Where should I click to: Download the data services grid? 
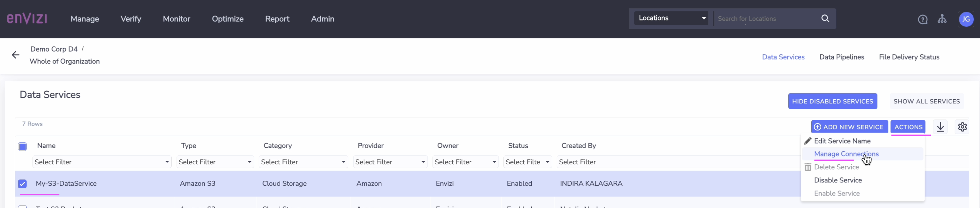[x=940, y=127]
